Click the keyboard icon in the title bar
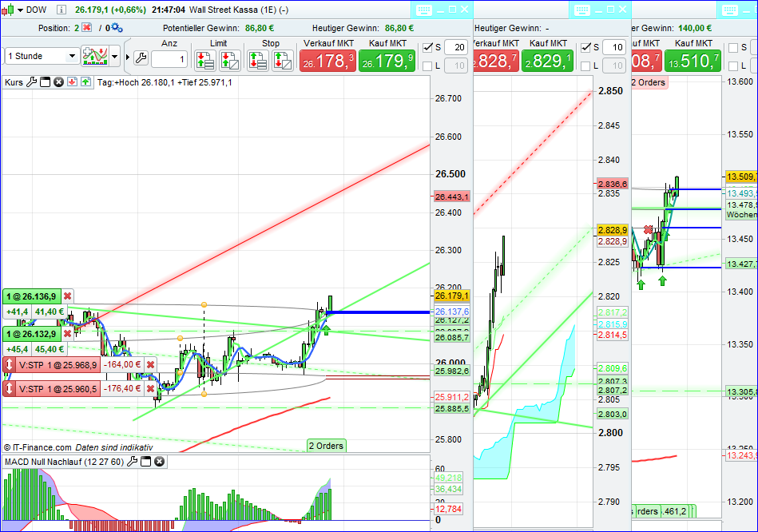The width and height of the screenshot is (758, 532). click(x=424, y=10)
